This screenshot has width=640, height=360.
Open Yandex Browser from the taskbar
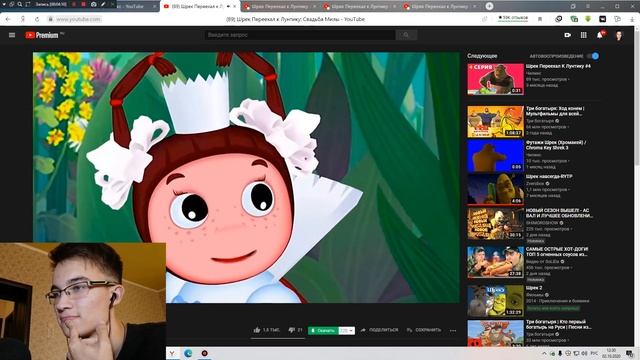[x=172, y=353]
